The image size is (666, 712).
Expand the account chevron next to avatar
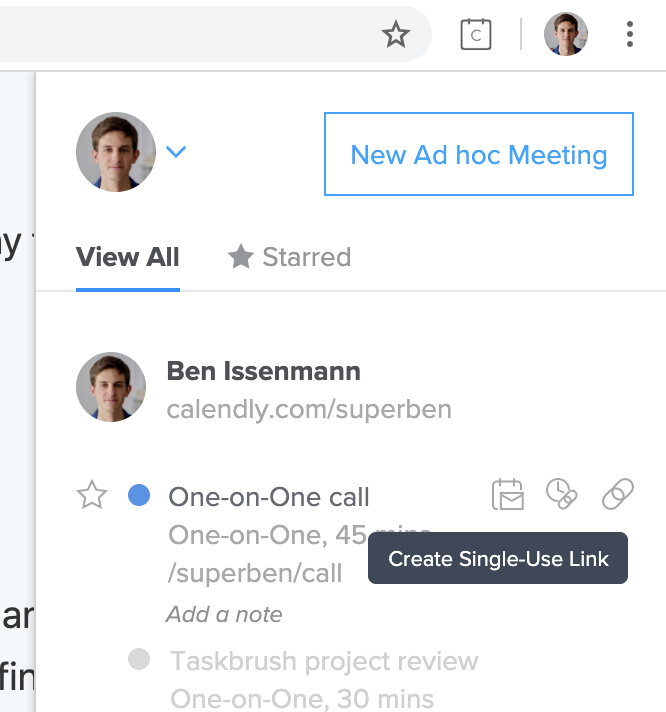pyautogui.click(x=176, y=152)
